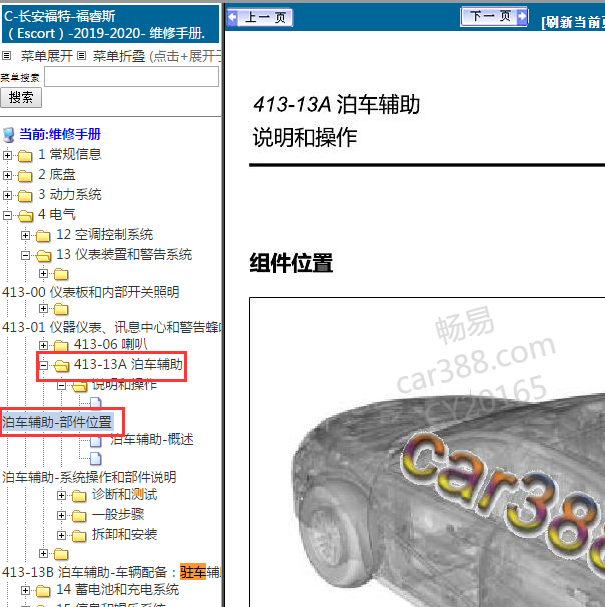605x607 pixels.
Task: Click the folder icon for 拆卸和安装
Action: pyautogui.click(x=79, y=536)
